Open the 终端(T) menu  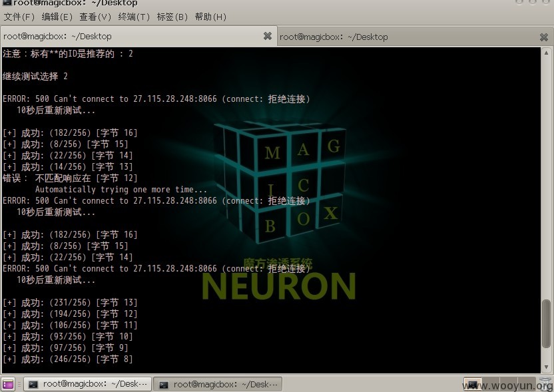tap(134, 17)
